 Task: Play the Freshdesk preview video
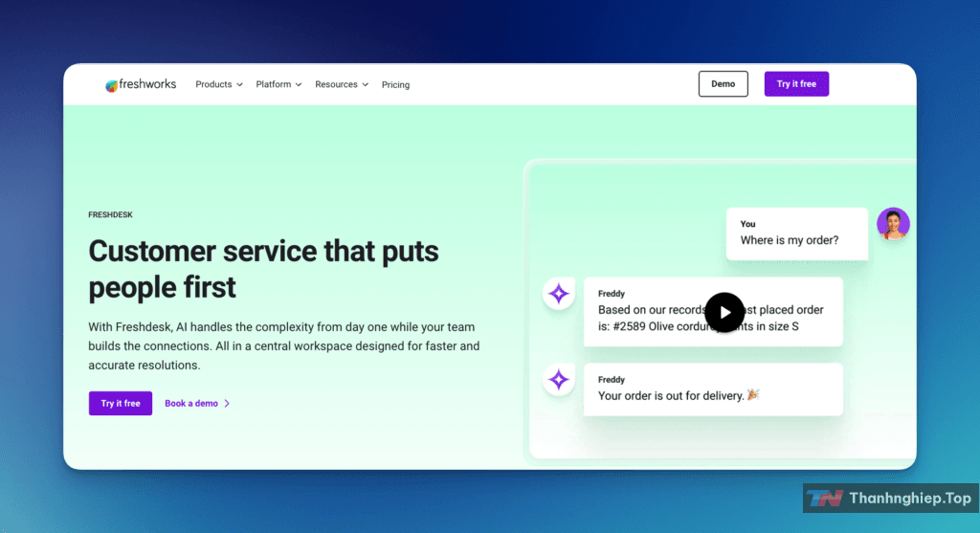[x=724, y=312]
